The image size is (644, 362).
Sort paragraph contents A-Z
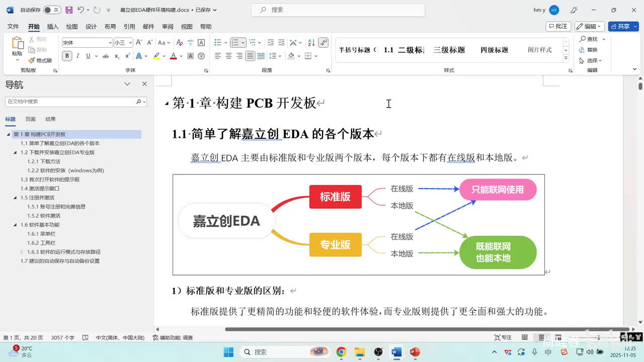311,43
